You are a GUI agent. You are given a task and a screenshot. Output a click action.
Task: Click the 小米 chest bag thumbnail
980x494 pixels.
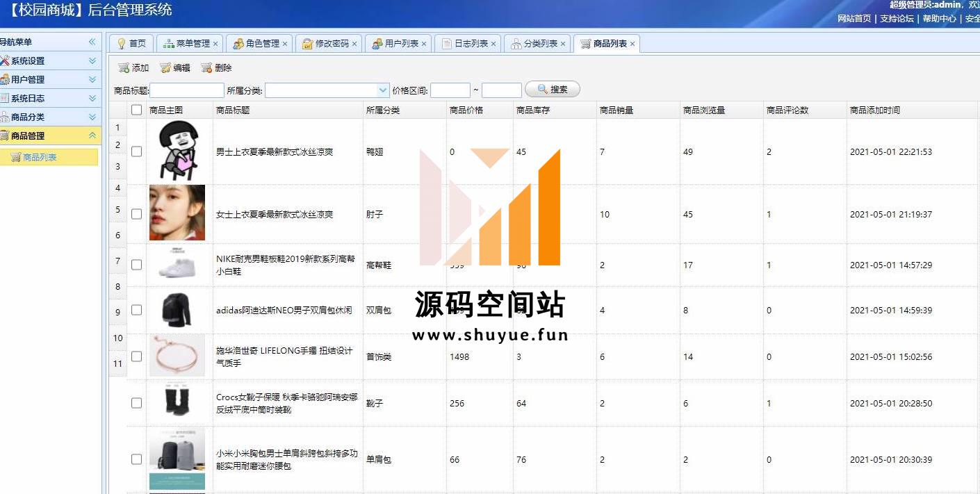[x=177, y=459]
